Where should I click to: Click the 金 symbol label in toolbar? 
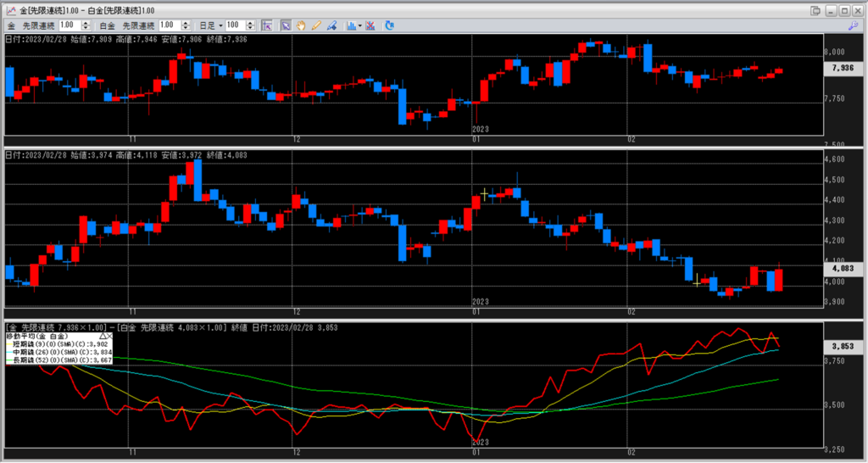pyautogui.click(x=10, y=25)
